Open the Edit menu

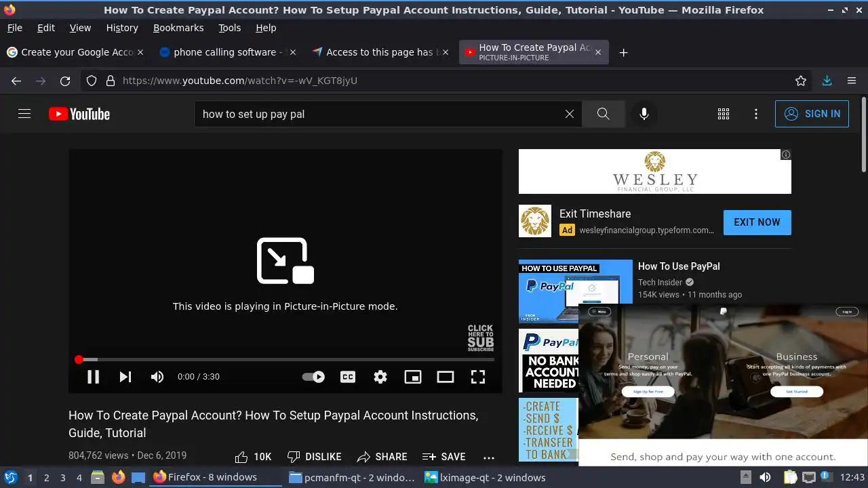click(46, 28)
